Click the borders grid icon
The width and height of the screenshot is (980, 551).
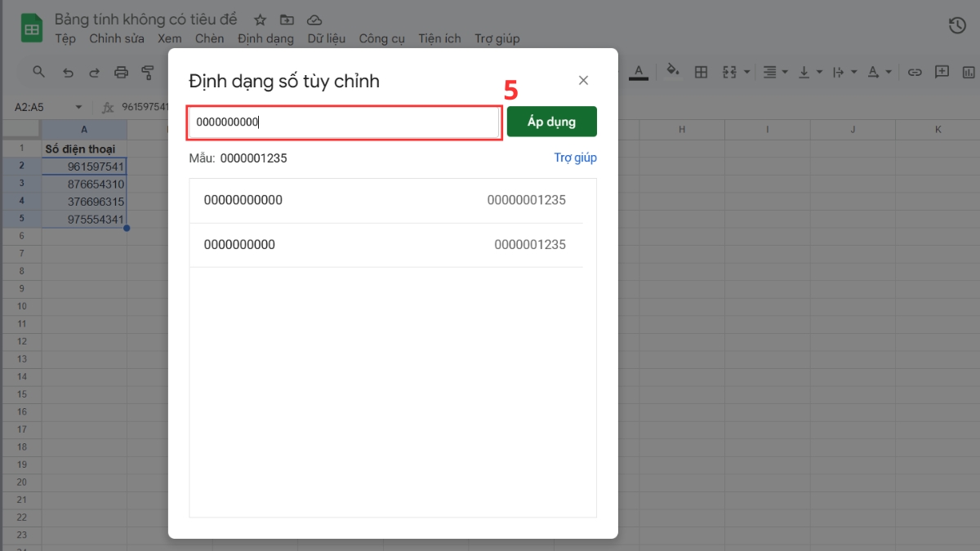pos(701,72)
